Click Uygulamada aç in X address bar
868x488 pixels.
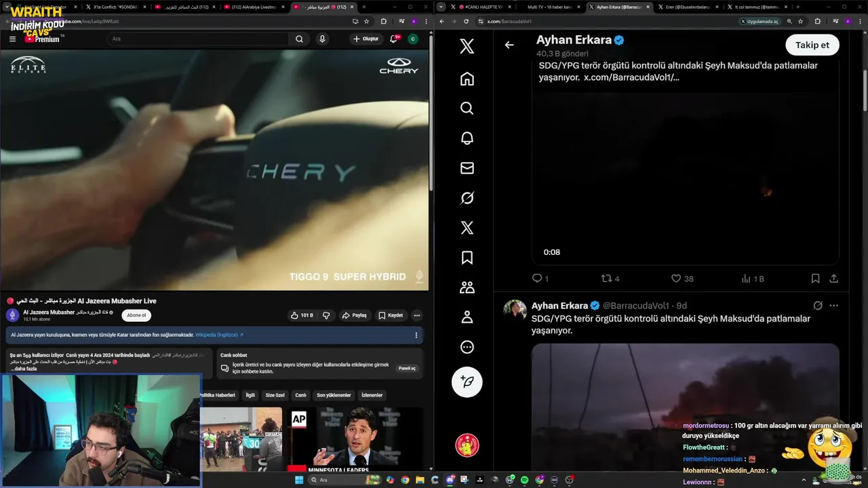click(x=759, y=21)
